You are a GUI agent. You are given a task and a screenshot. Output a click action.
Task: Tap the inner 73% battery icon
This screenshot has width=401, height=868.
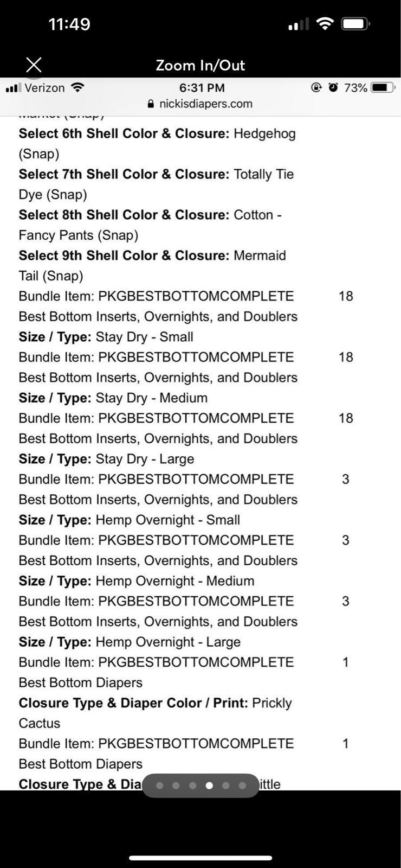coord(384,87)
